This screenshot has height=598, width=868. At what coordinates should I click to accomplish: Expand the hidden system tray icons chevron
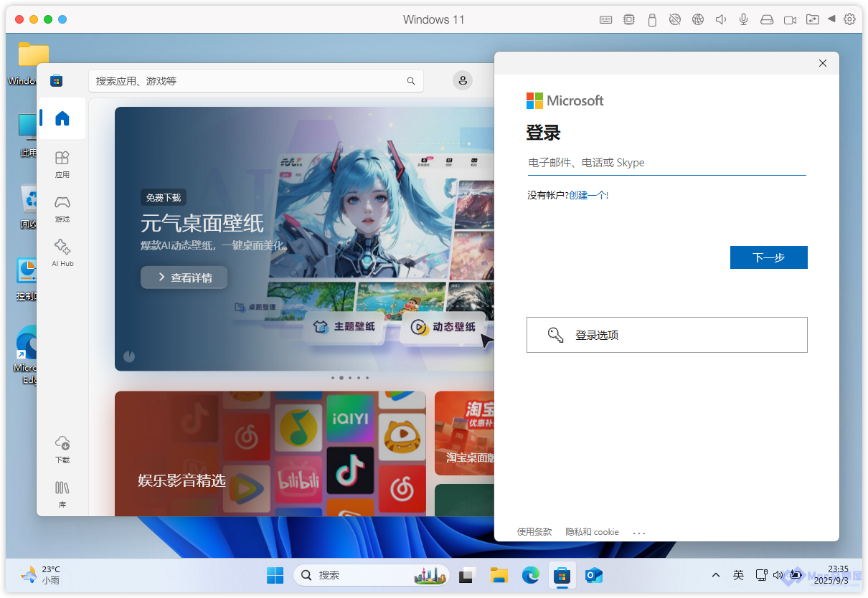click(716, 575)
